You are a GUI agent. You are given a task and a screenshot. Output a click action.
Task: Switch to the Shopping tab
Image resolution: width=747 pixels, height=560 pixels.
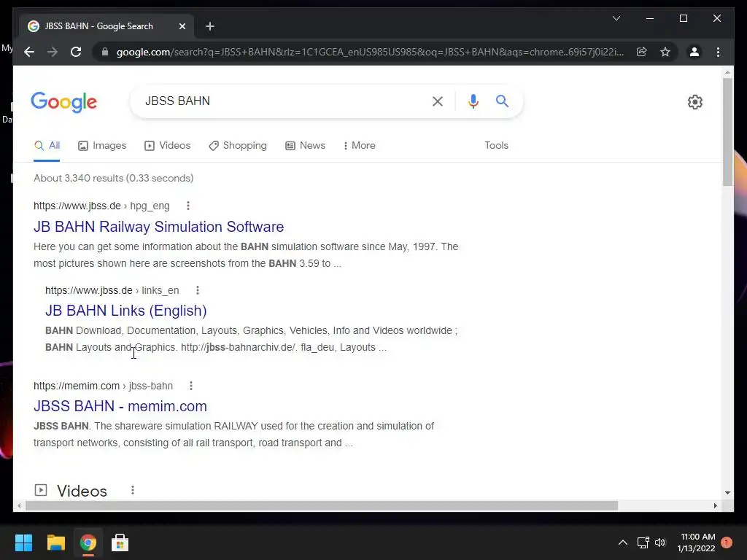(x=237, y=146)
